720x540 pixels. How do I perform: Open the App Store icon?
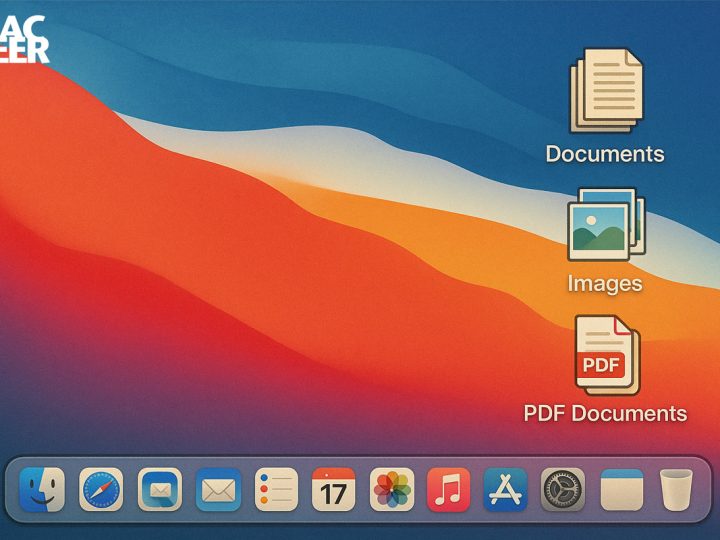pos(505,489)
